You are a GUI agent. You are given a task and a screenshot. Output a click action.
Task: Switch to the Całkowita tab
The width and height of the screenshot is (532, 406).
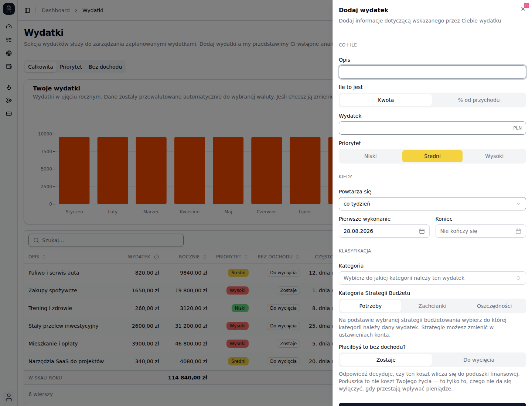41,67
